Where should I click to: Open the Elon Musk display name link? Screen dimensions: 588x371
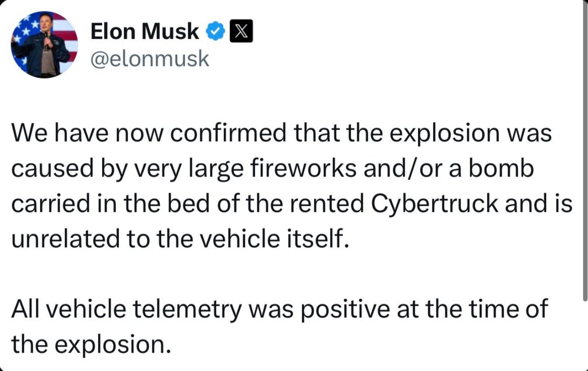click(x=145, y=31)
